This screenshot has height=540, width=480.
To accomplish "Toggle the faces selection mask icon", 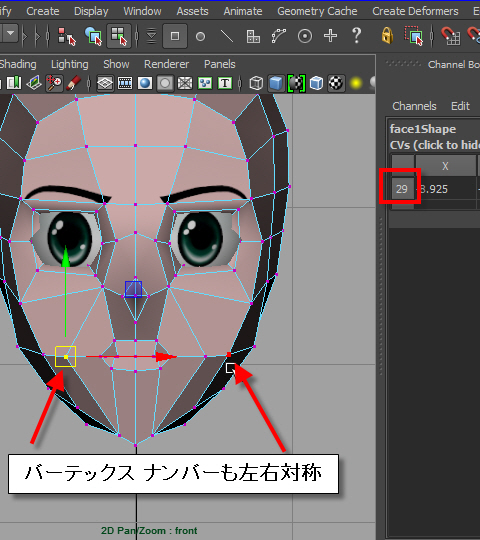I will [x=253, y=36].
